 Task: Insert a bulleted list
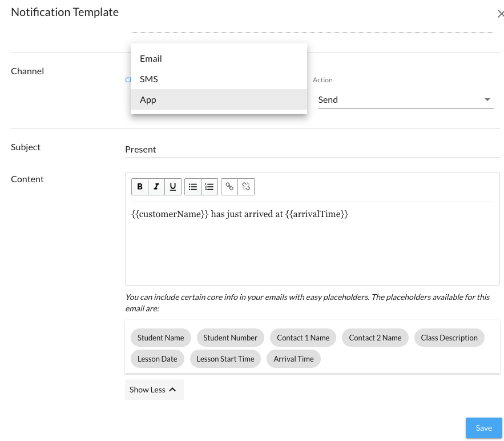tap(193, 187)
